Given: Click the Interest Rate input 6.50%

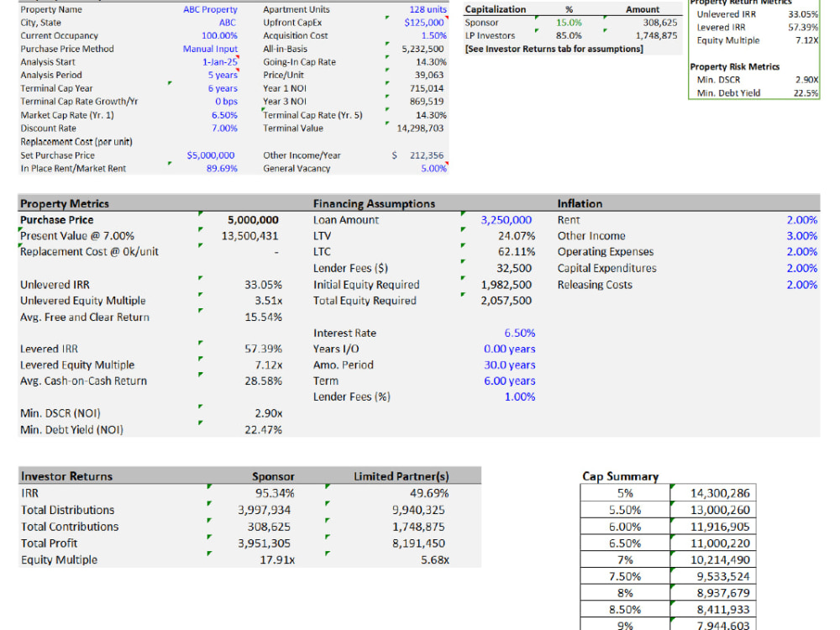Looking at the screenshot, I should [x=520, y=333].
